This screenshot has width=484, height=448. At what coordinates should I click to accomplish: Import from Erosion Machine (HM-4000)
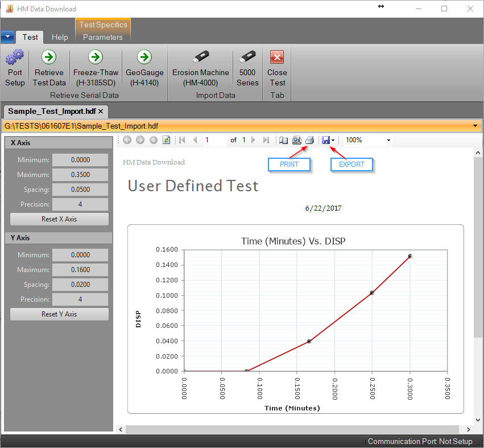200,57
